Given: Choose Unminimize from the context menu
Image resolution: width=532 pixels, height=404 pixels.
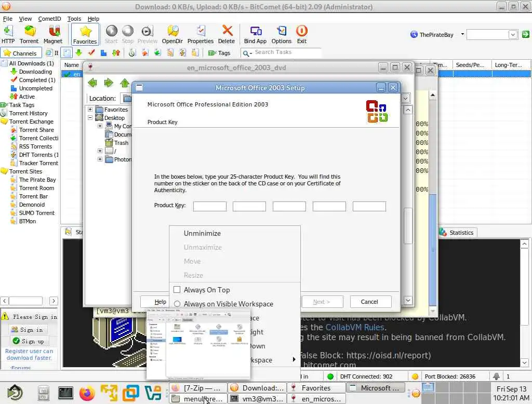Looking at the screenshot, I should (x=202, y=233).
